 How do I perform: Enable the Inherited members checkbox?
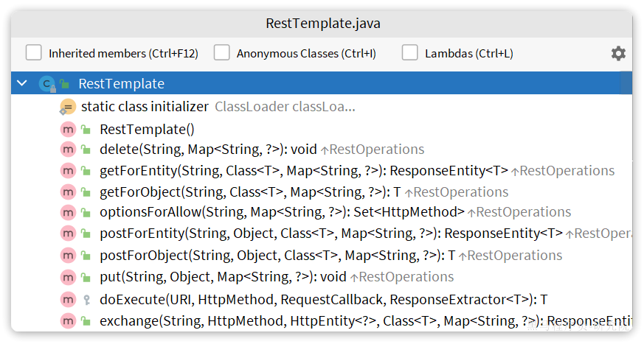(x=34, y=53)
